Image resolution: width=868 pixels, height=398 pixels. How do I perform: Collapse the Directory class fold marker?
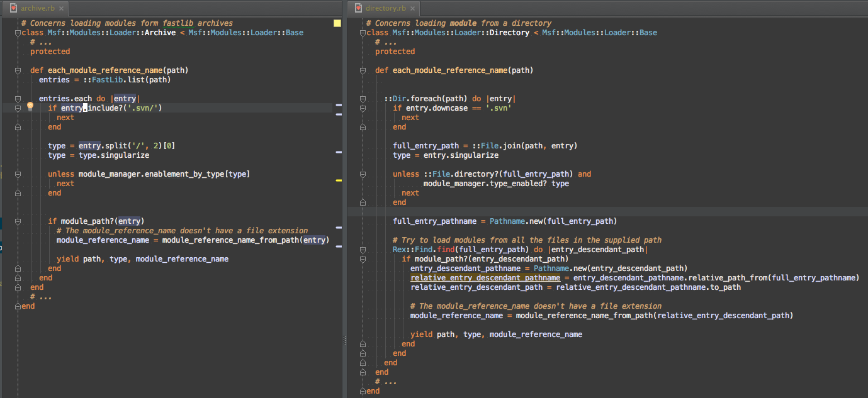(363, 33)
